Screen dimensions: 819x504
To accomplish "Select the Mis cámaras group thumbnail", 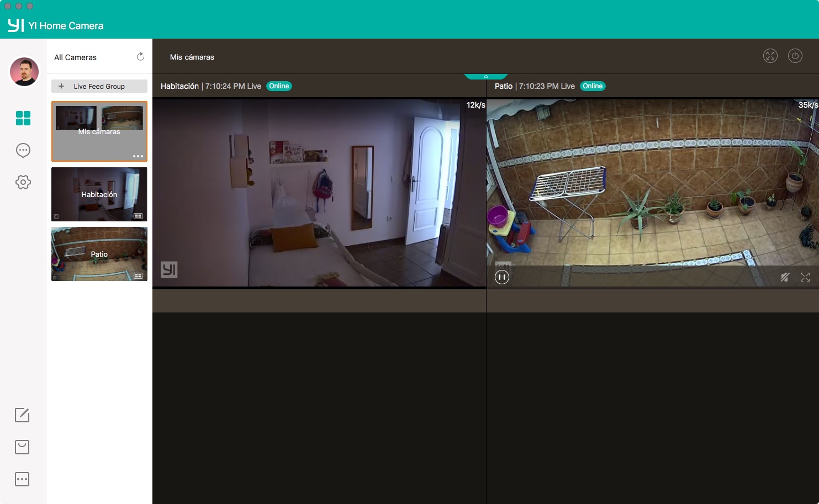I will pyautogui.click(x=99, y=131).
